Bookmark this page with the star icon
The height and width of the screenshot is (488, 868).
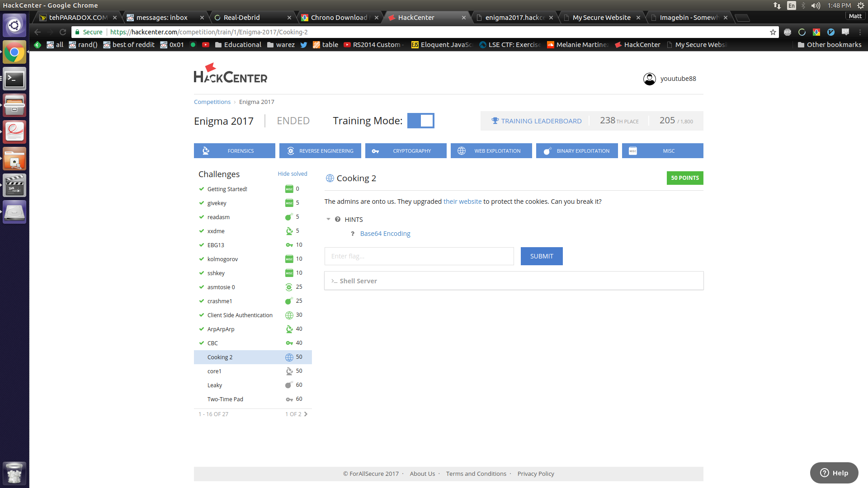click(773, 32)
